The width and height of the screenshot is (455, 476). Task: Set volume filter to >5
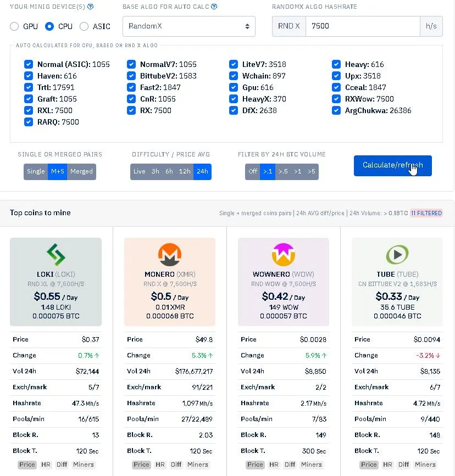[312, 171]
